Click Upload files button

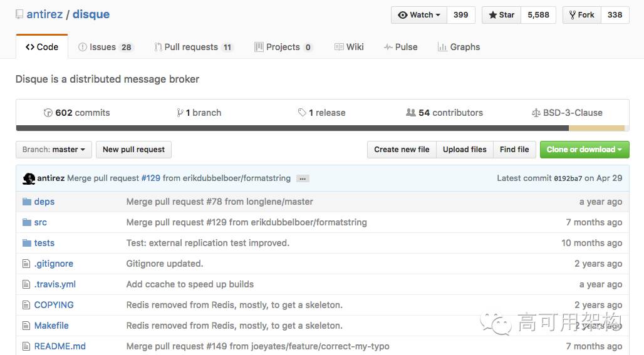click(x=464, y=150)
